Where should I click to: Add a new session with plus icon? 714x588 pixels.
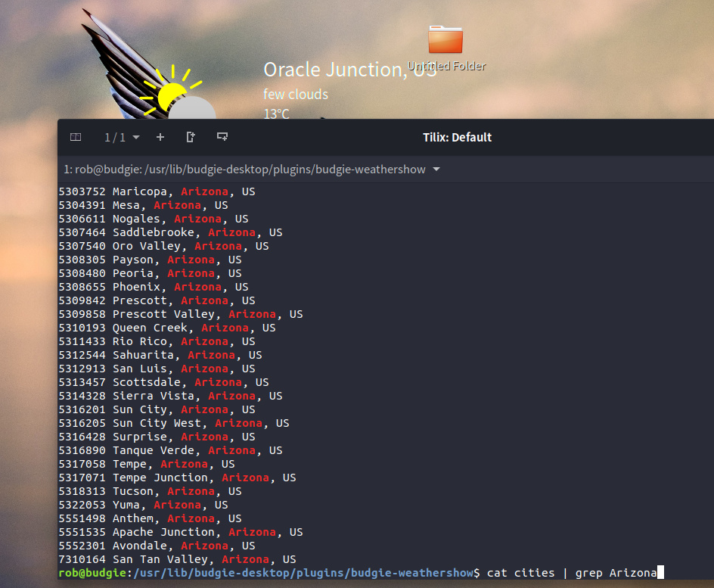click(160, 137)
